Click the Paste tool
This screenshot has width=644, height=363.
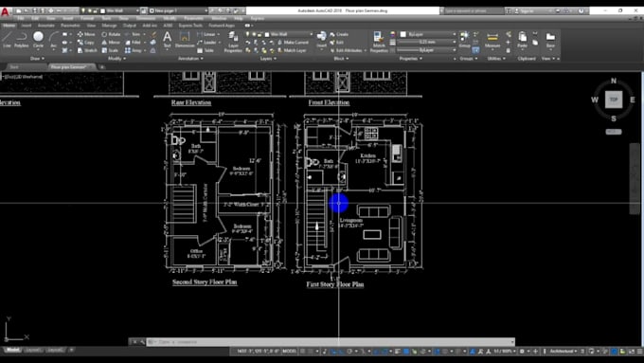tap(522, 40)
